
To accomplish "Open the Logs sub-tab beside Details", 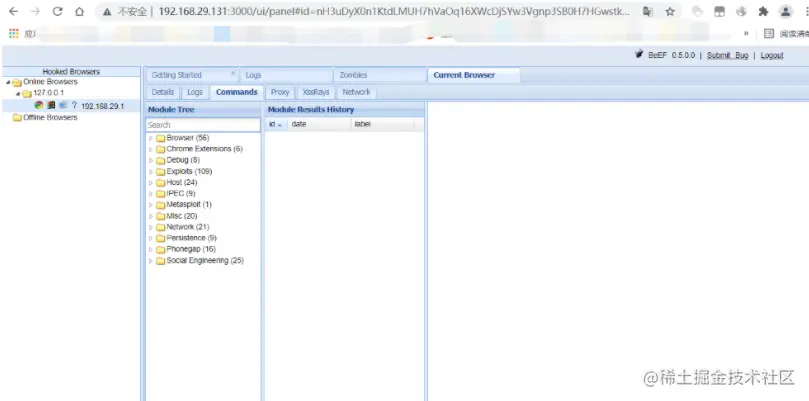I will 195,92.
